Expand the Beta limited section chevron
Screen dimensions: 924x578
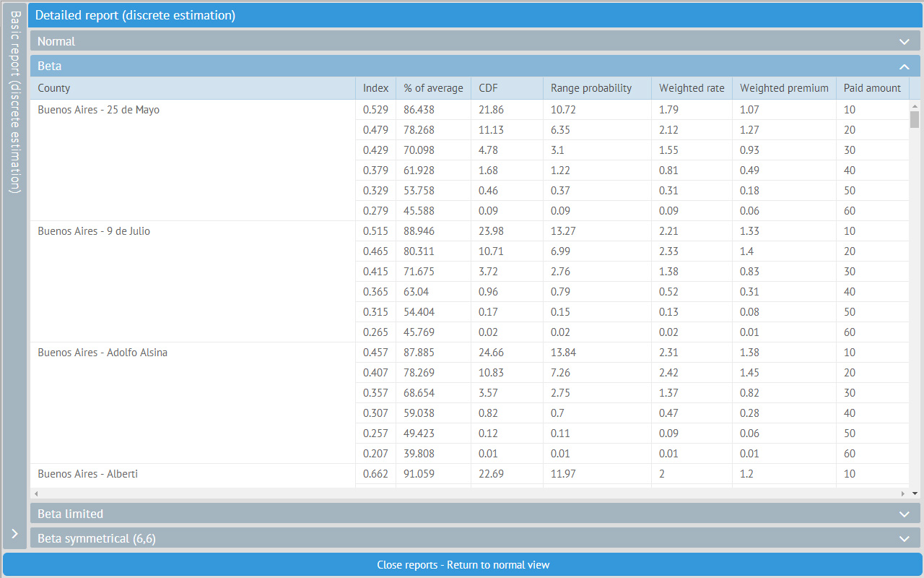tap(905, 514)
